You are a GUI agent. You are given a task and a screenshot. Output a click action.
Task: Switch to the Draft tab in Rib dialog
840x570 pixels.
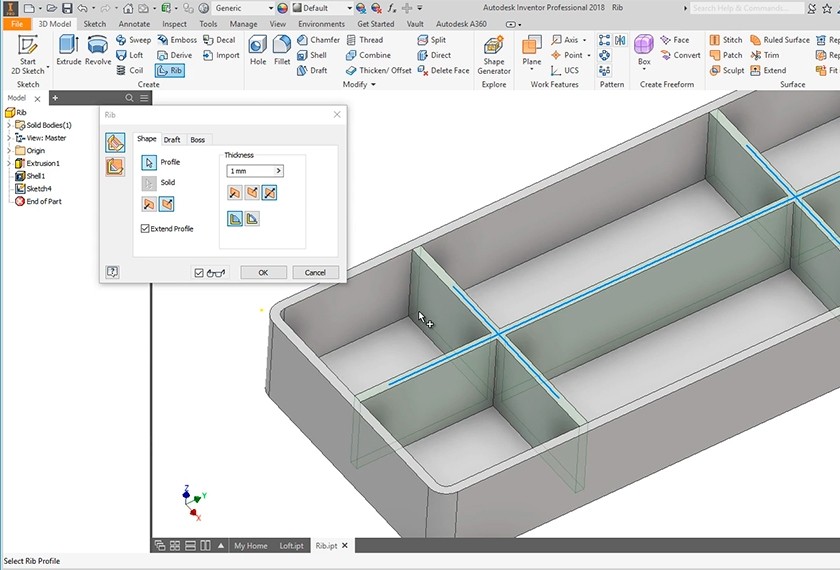click(172, 140)
